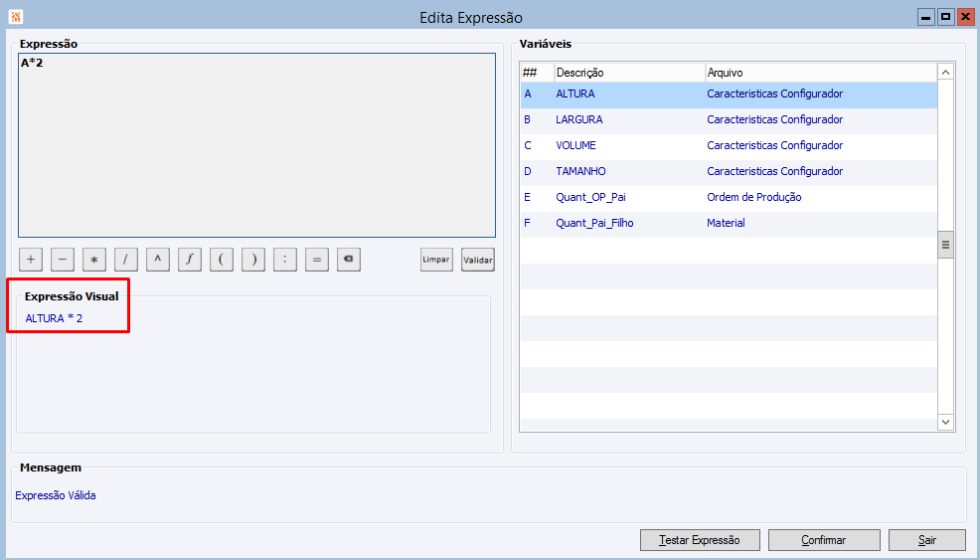Click the ALTURA * 2 visual expression
This screenshot has width=980, height=560.
click(x=54, y=318)
